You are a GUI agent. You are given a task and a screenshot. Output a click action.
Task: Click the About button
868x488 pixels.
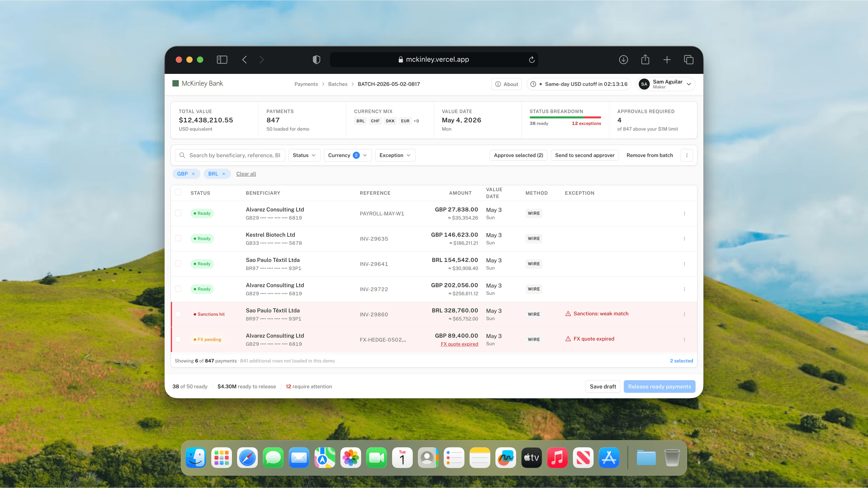pos(506,84)
